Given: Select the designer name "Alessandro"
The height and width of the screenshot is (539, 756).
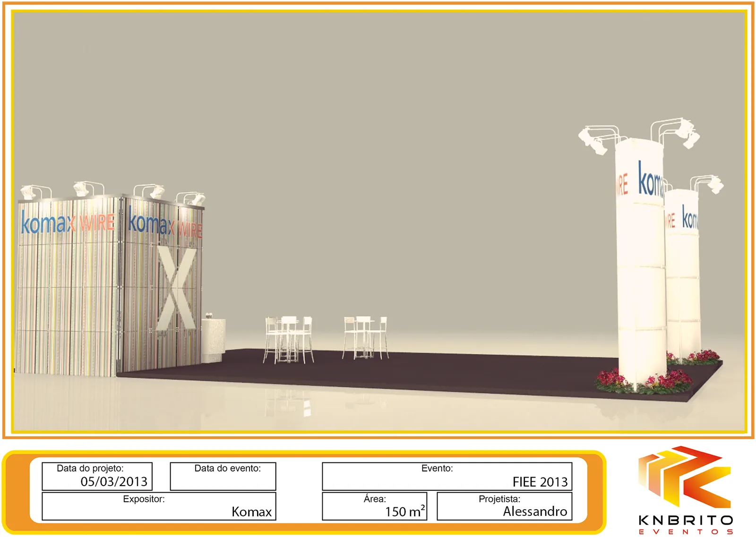Looking at the screenshot, I should tap(535, 511).
